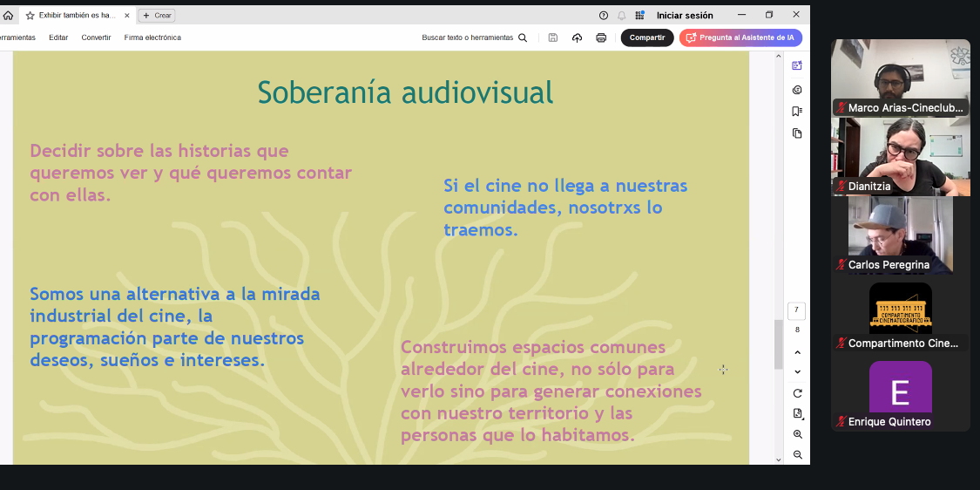
Task: Open the notifications bell icon
Action: pos(621,16)
